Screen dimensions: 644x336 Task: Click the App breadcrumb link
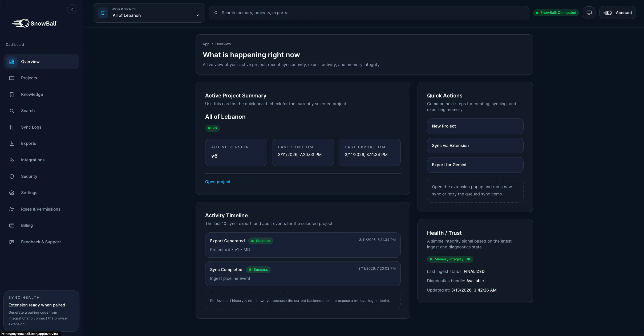click(206, 44)
